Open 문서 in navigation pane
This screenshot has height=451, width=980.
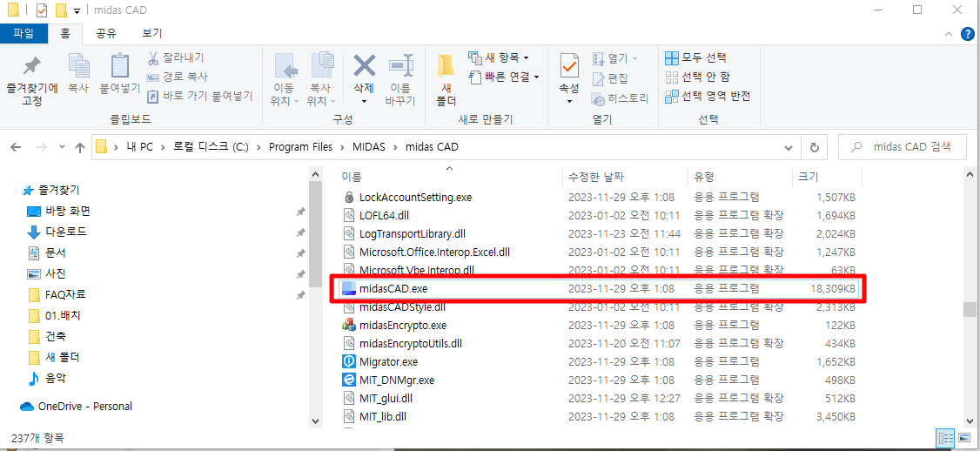pos(47,252)
